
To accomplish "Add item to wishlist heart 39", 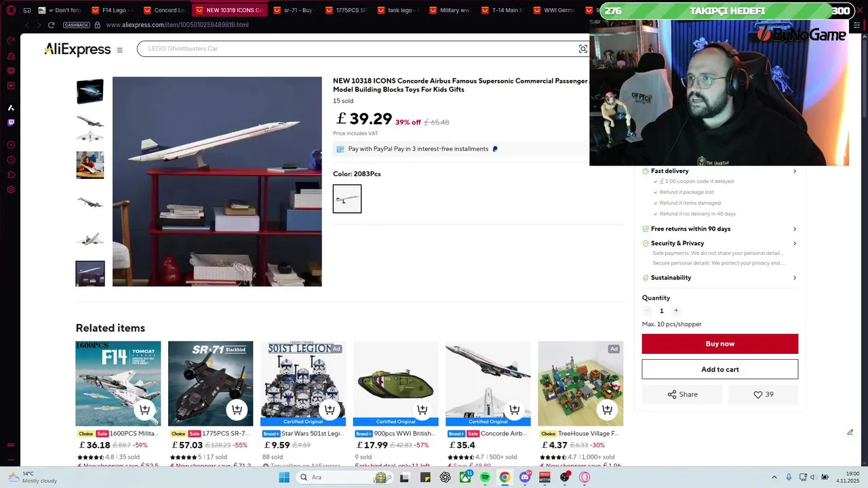I will coord(763,394).
